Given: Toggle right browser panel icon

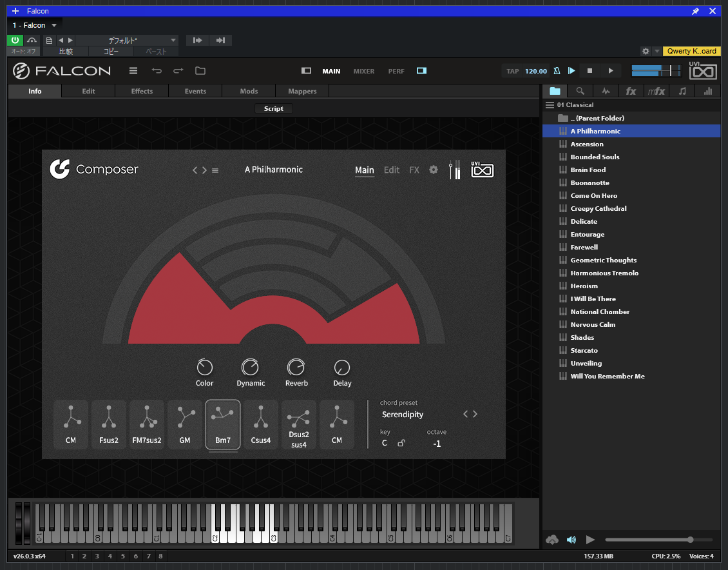Looking at the screenshot, I should (421, 71).
